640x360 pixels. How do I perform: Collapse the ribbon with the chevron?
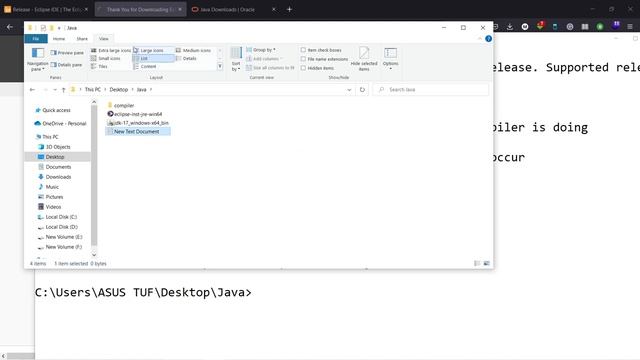pos(480,39)
